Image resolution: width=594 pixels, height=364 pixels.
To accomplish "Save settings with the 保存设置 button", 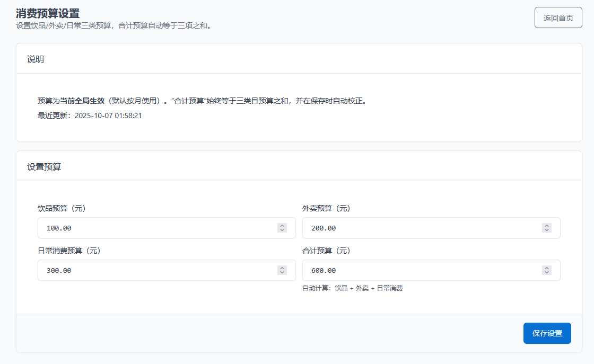I will [x=547, y=333].
